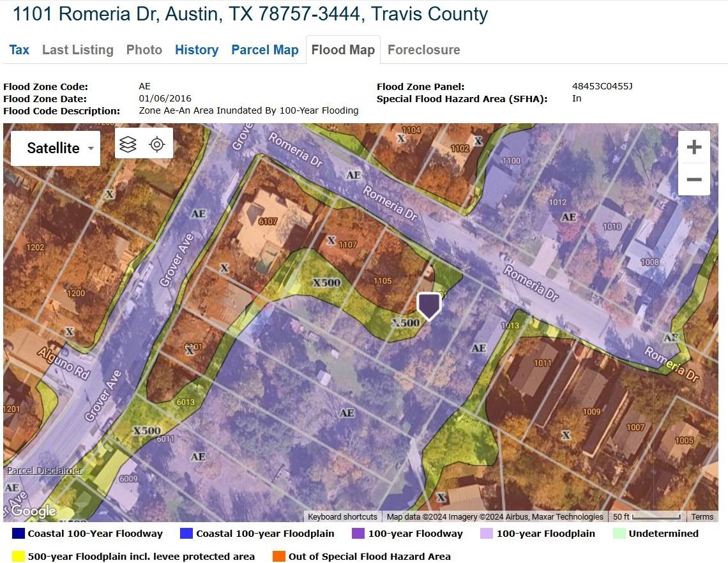This screenshot has height=563, width=728.
Task: Open the Foreclosure tab
Action: [x=423, y=50]
